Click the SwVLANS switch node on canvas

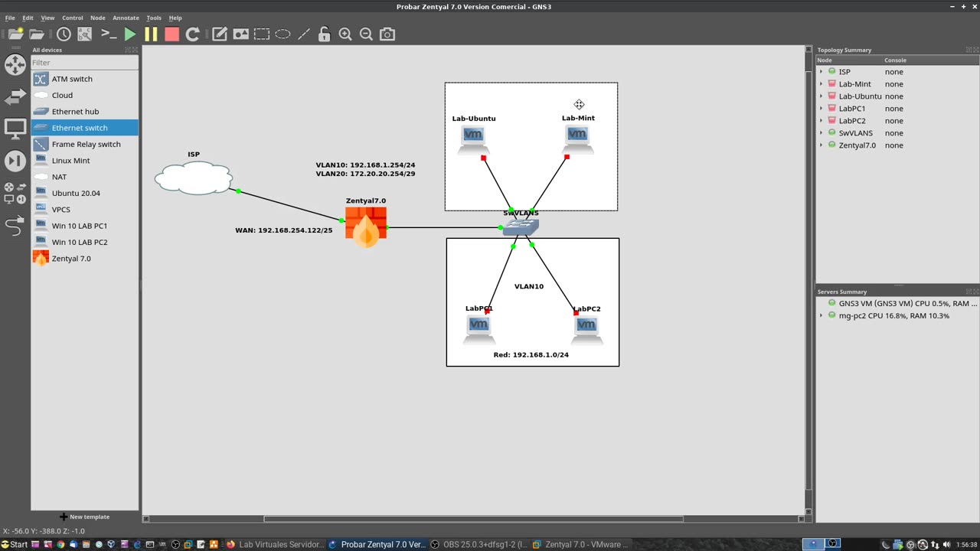pos(521,226)
